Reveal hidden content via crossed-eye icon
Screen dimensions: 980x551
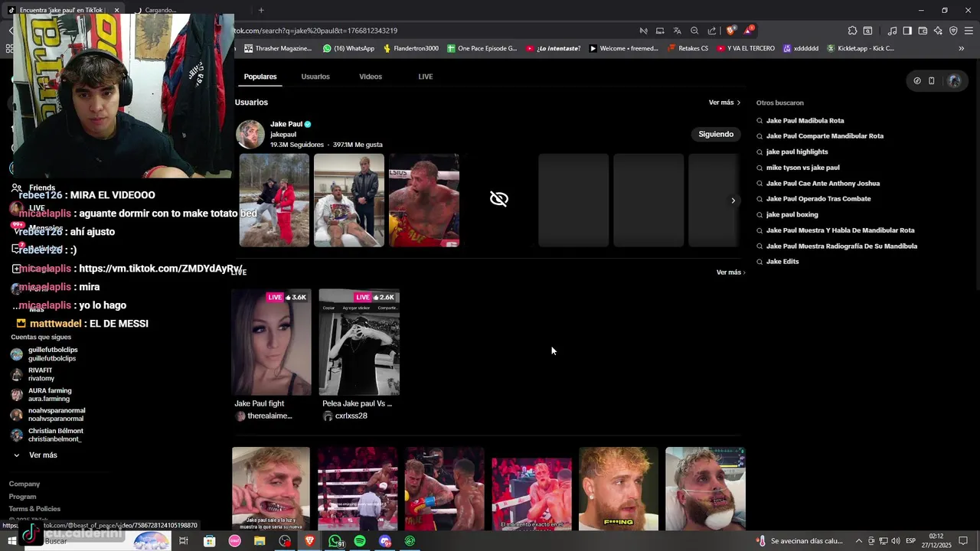tap(499, 199)
